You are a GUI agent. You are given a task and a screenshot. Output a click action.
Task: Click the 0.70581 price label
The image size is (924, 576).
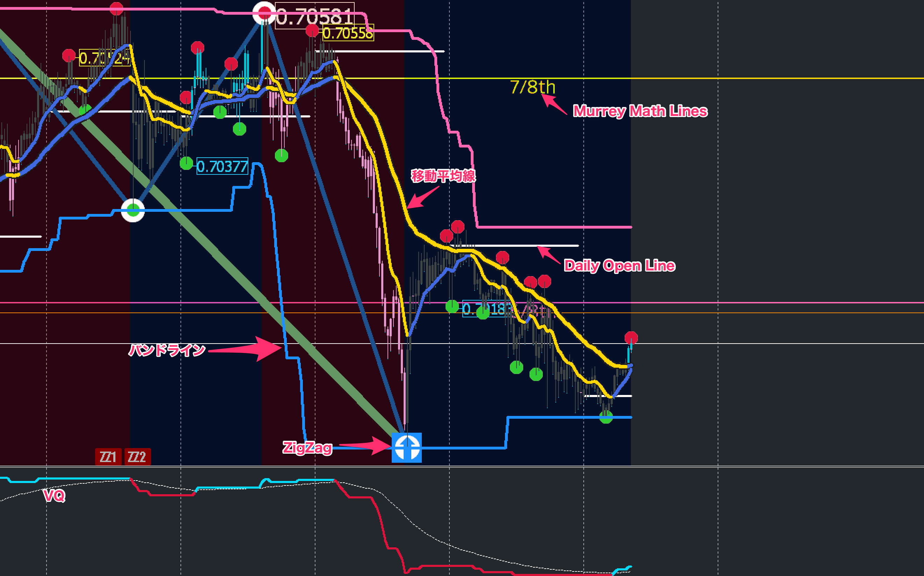[315, 15]
